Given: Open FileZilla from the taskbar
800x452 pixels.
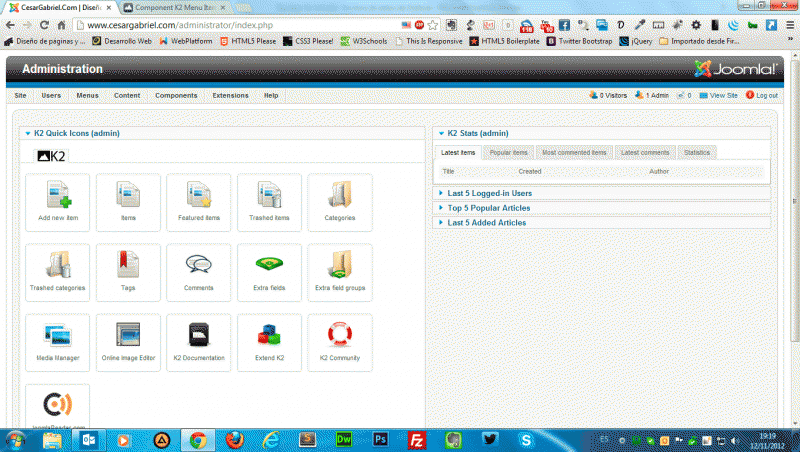Looking at the screenshot, I should tap(416, 440).
